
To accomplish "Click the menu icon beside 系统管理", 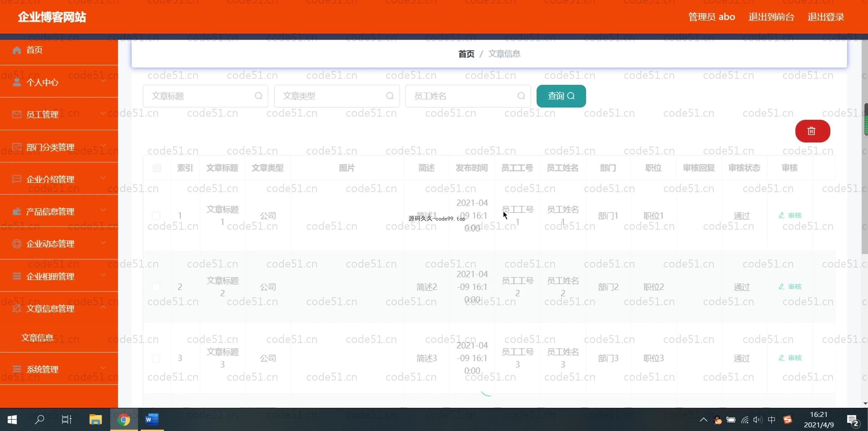I will click(x=16, y=369).
